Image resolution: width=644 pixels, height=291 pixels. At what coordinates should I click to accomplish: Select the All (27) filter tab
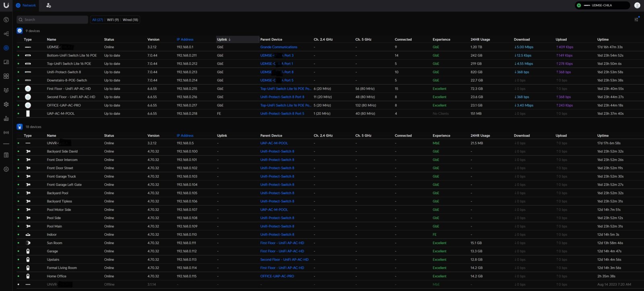click(x=97, y=20)
